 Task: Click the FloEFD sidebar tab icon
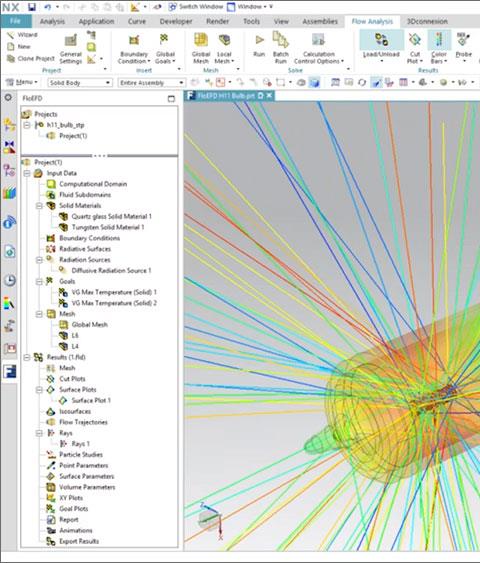10,372
